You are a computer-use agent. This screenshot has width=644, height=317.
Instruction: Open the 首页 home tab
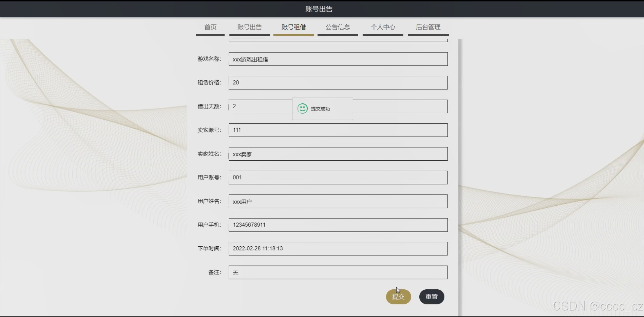pos(210,27)
